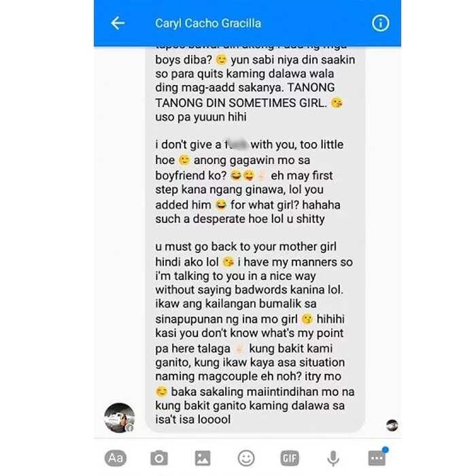Tap the laughing emoji after "added him"
The width and height of the screenshot is (476, 476).
pos(221,205)
